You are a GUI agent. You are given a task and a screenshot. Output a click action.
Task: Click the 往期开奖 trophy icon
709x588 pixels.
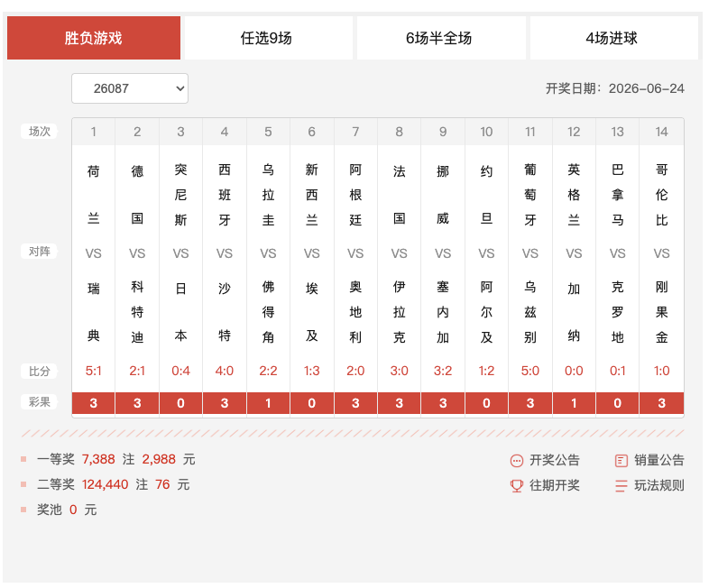(516, 486)
